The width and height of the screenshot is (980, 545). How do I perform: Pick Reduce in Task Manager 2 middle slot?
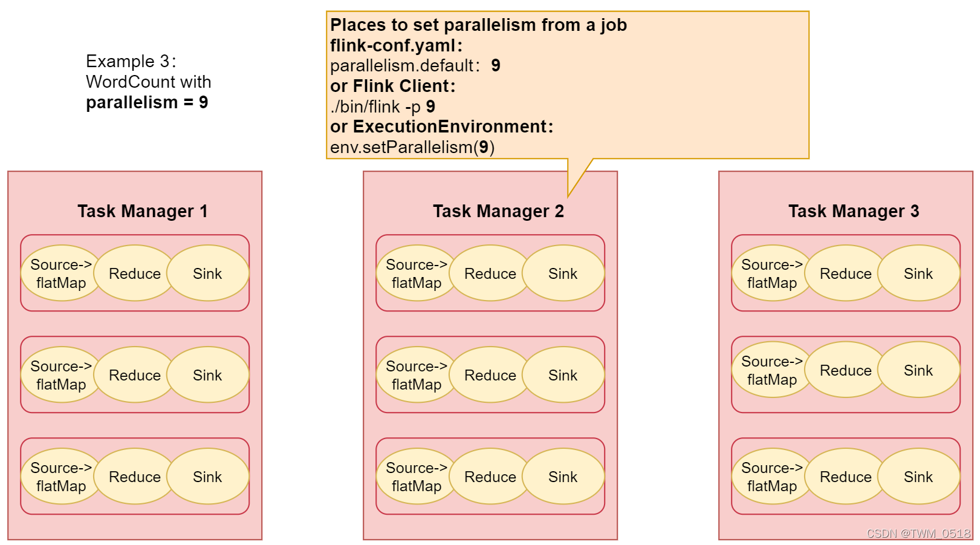[490, 375]
